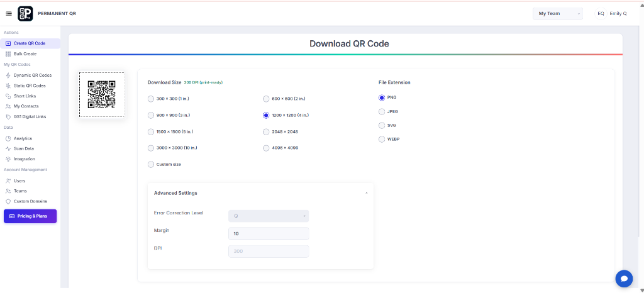This screenshot has width=644, height=293.
Task: Click the EQ user avatar
Action: coord(601,14)
